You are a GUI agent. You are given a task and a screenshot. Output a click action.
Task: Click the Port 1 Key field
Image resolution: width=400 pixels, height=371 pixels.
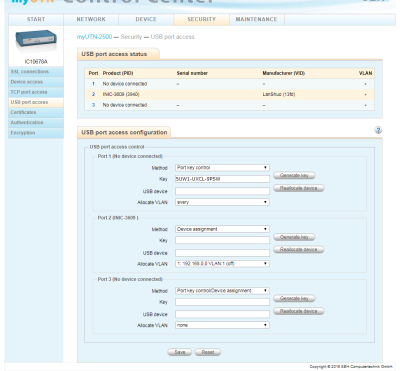pos(222,179)
